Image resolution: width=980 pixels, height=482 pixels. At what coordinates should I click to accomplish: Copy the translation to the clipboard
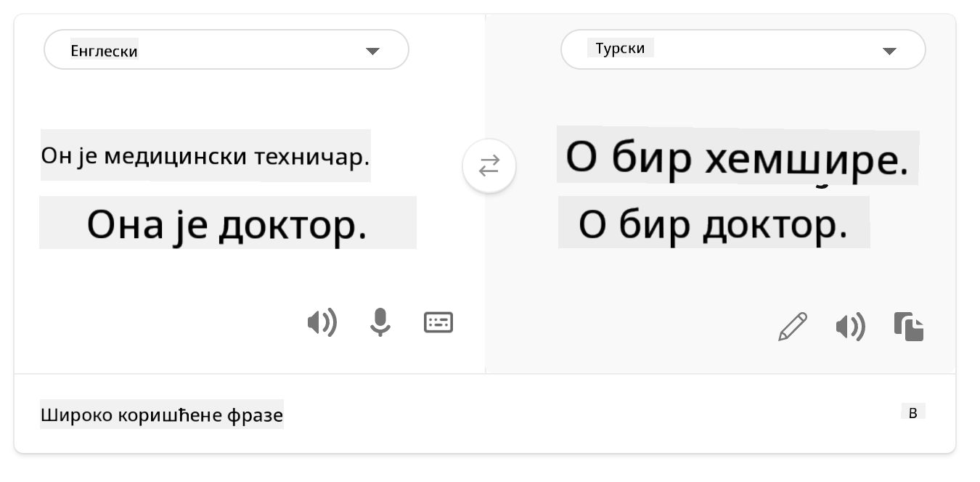coord(909,327)
